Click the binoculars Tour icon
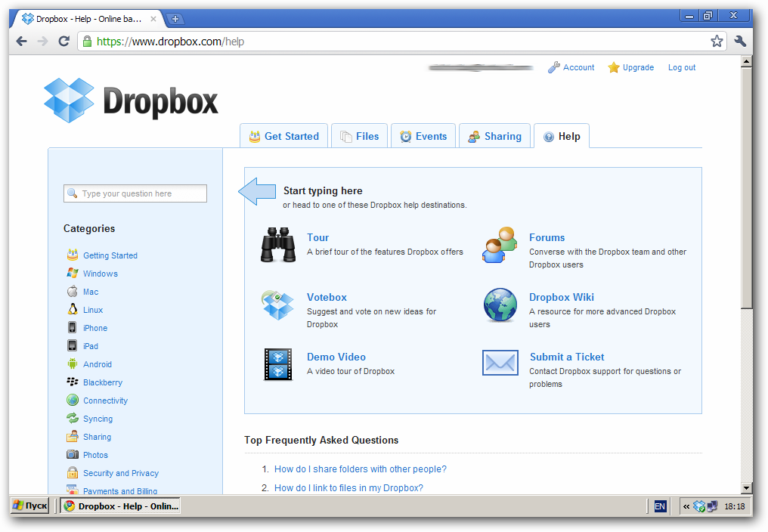 (x=277, y=245)
